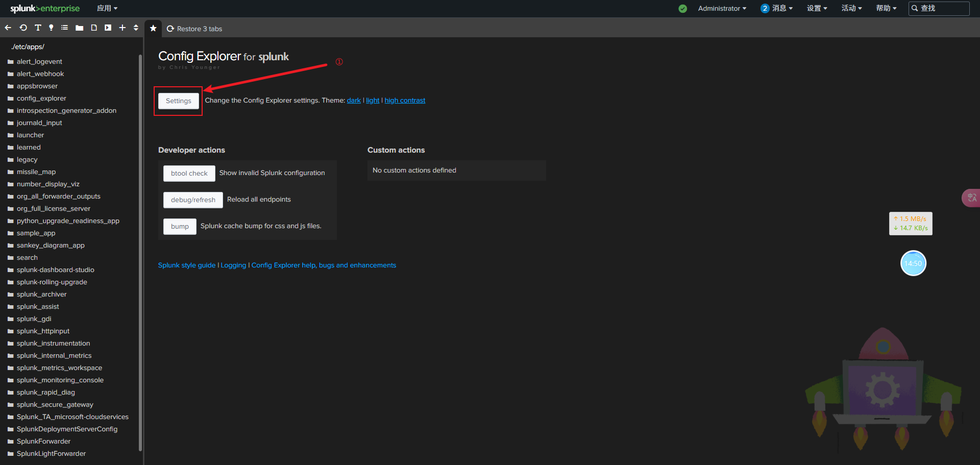Open the Logging link
This screenshot has width=980, height=465.
pos(233,265)
